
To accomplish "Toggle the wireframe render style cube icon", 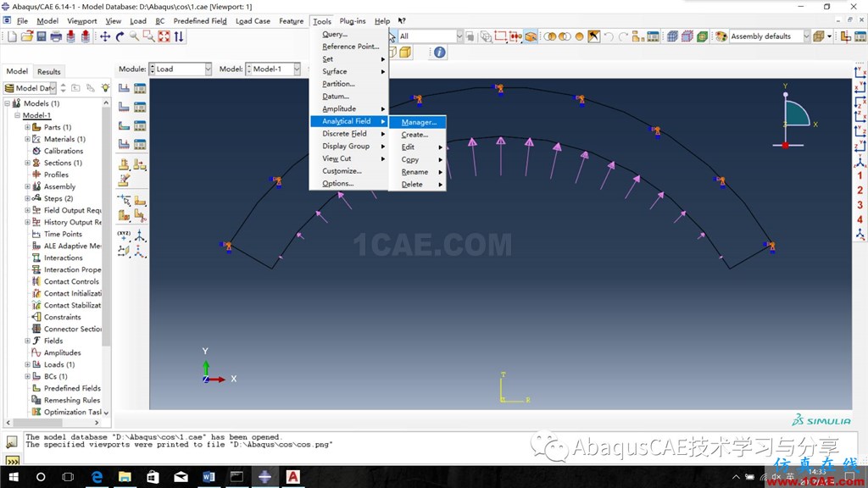I will click(672, 36).
